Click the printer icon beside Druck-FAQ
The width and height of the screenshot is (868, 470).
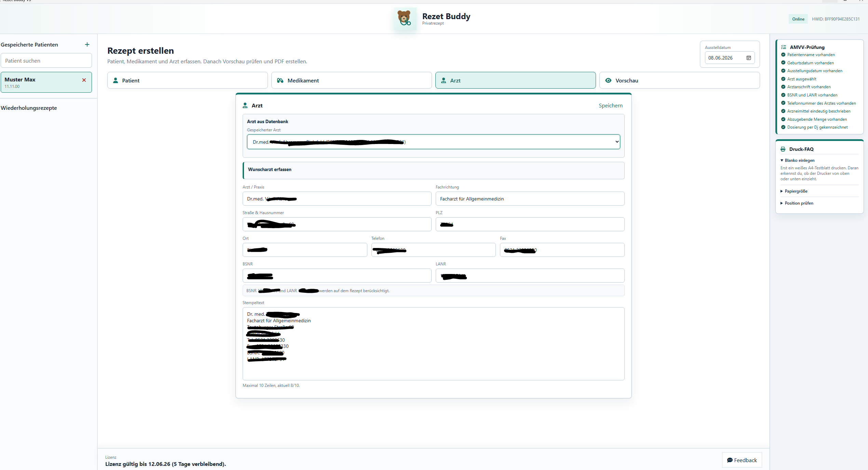point(783,149)
